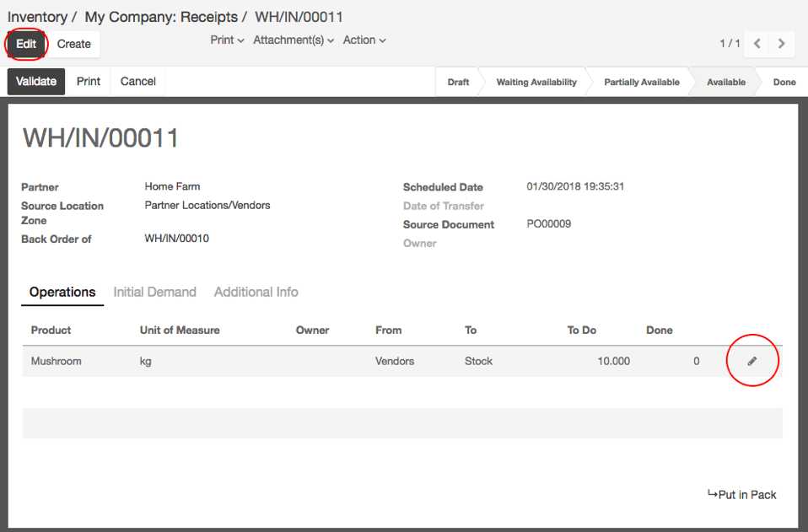Click the Done quantity 0 cell

pyautogui.click(x=696, y=361)
